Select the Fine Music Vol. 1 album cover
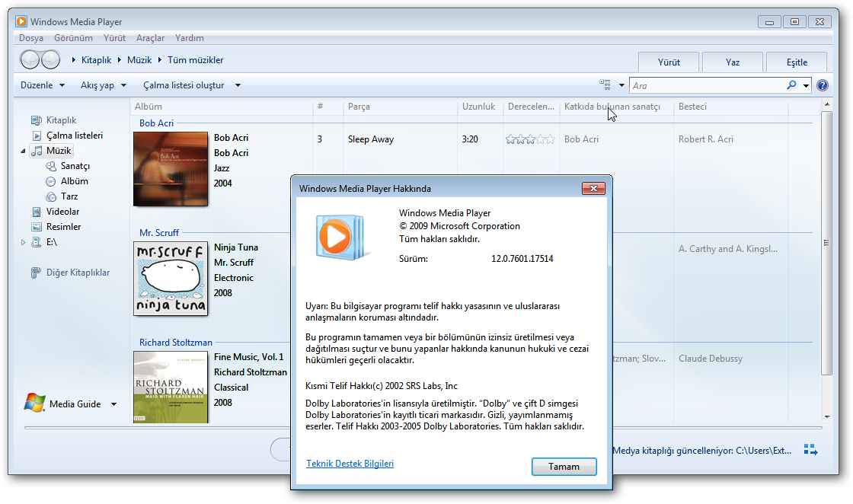 click(171, 387)
